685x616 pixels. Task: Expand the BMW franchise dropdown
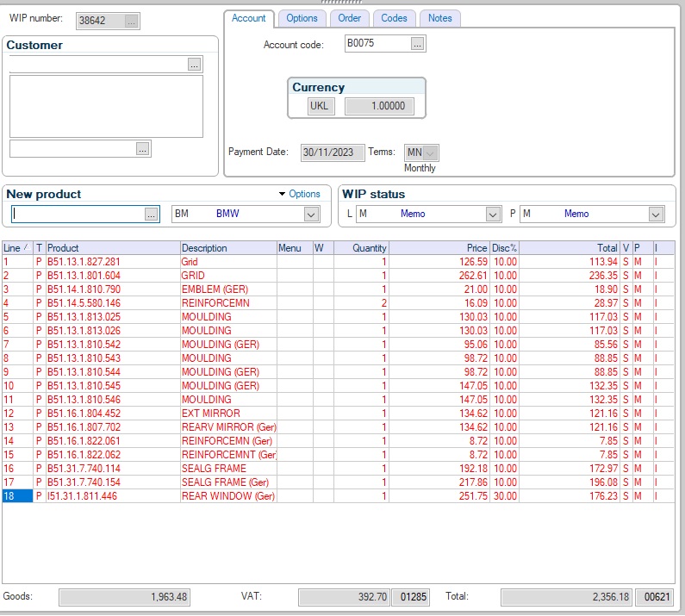[311, 215]
